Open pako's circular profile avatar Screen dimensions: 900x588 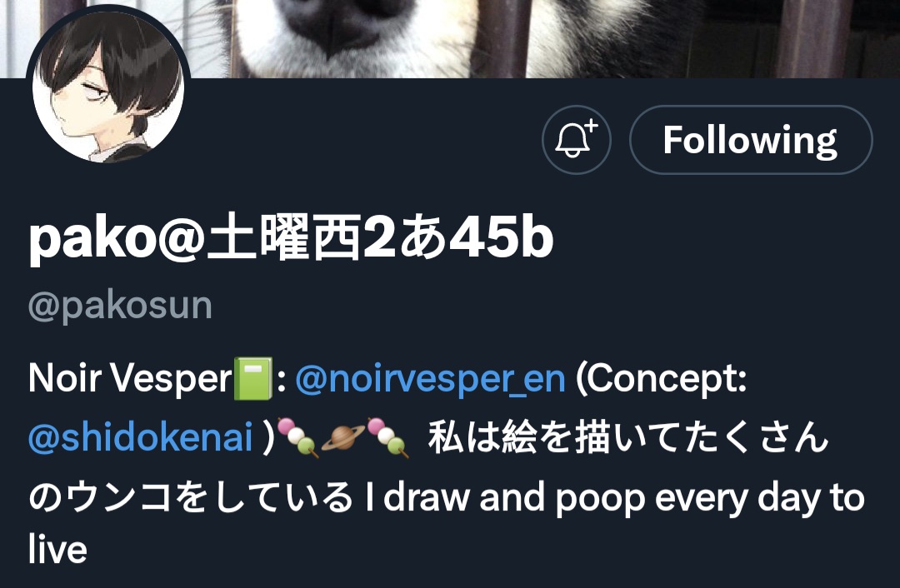tap(108, 86)
